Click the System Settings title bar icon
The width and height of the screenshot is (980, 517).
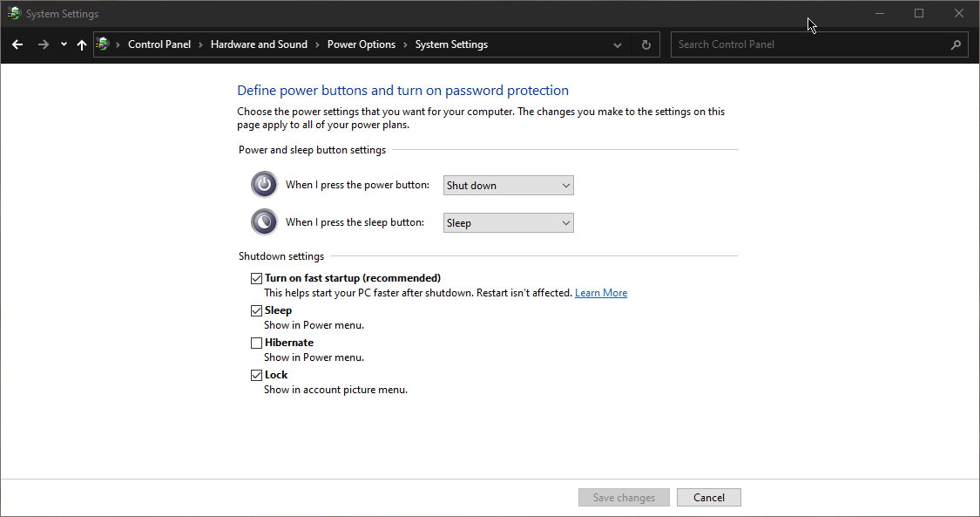14,14
